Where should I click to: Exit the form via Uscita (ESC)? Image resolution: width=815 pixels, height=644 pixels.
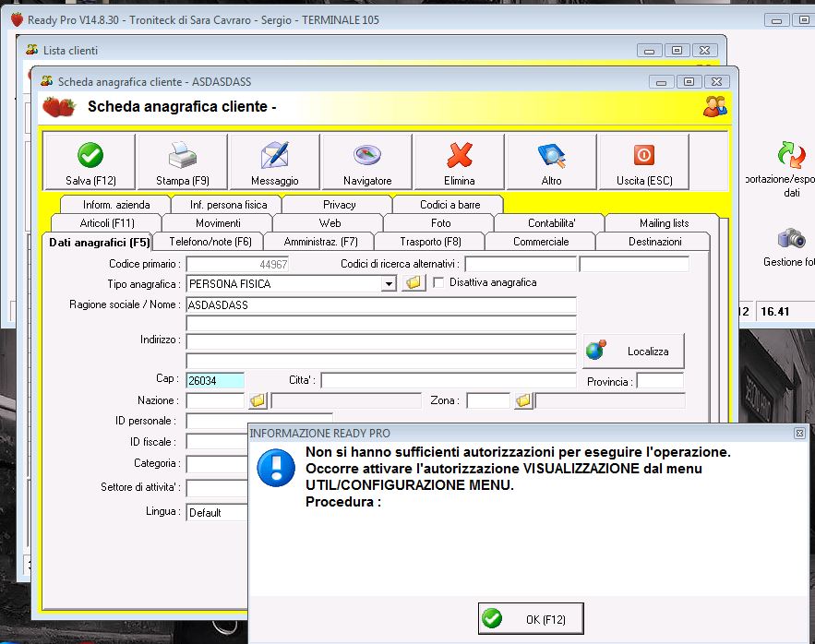click(644, 161)
